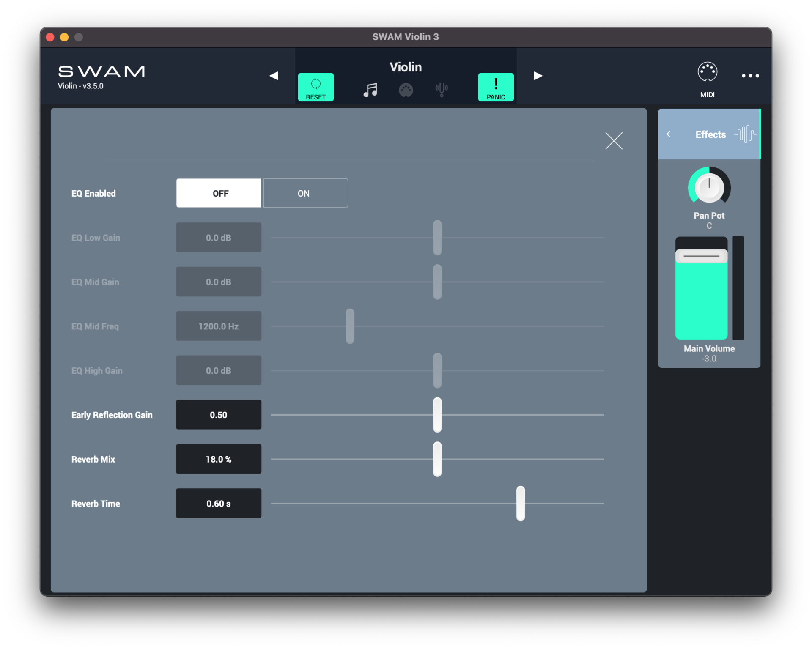Edit the Reverb Mix value field
The width and height of the screenshot is (812, 649).
coord(218,459)
